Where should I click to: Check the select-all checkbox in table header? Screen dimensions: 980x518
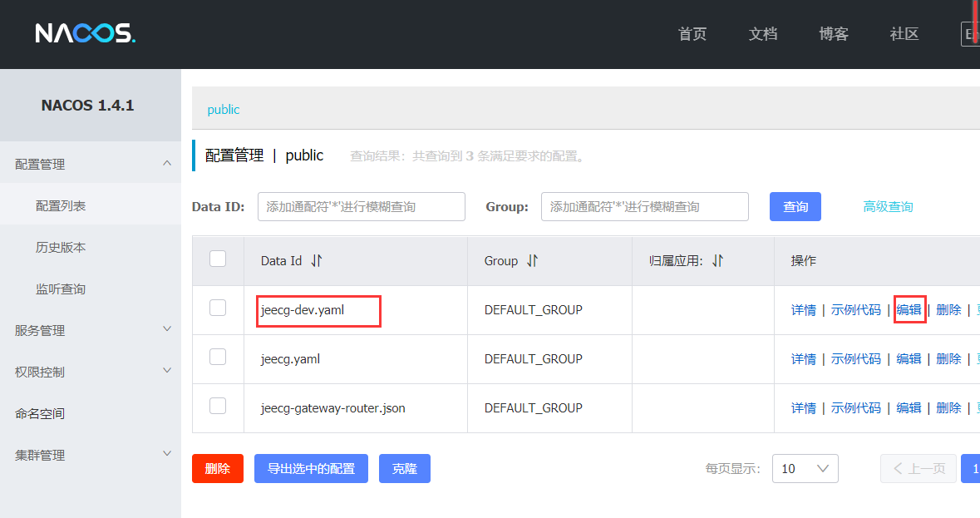coord(217,259)
